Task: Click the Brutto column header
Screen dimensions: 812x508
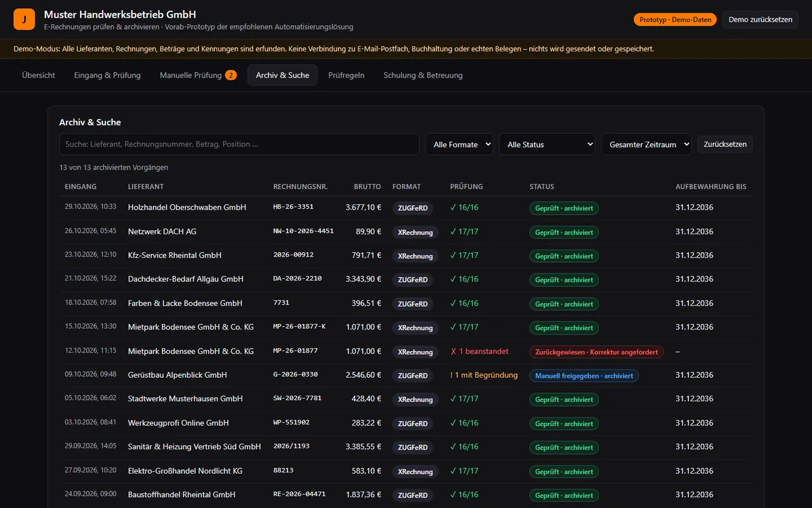Action: click(x=367, y=187)
